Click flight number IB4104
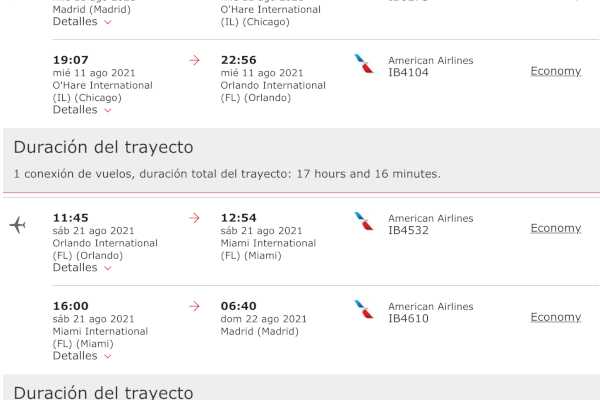The image size is (600, 400). tap(408, 72)
